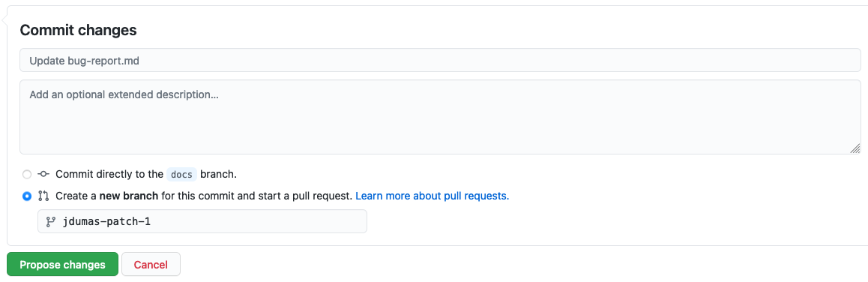Click the resize grip of the description box
Viewport: 868px width, 282px height.
(x=855, y=148)
